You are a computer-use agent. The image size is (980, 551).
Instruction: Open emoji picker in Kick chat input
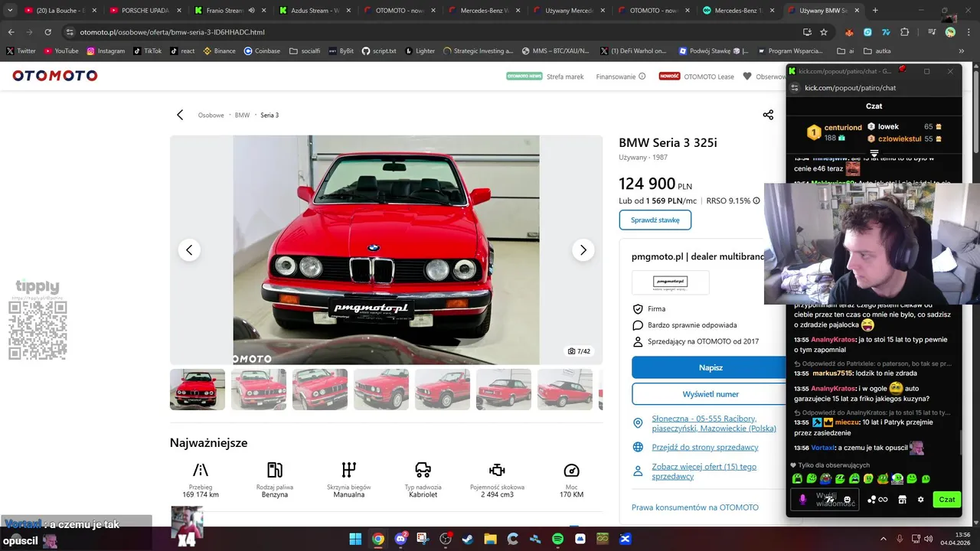pyautogui.click(x=848, y=500)
